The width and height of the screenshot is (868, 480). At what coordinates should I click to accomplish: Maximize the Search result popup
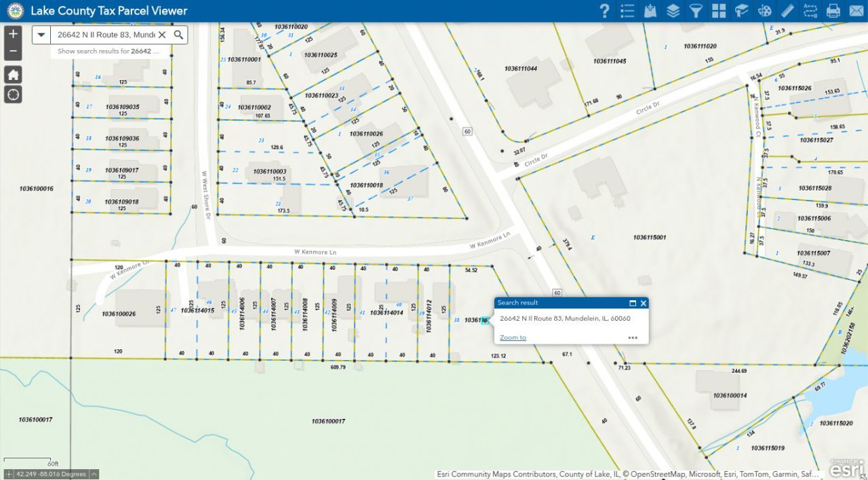click(633, 303)
